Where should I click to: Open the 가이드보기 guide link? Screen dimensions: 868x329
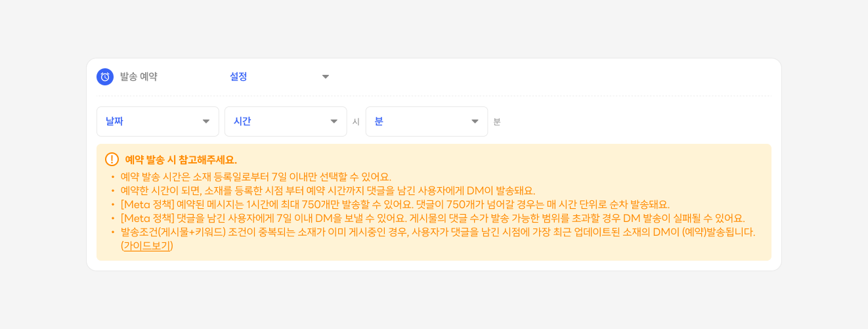point(147,246)
